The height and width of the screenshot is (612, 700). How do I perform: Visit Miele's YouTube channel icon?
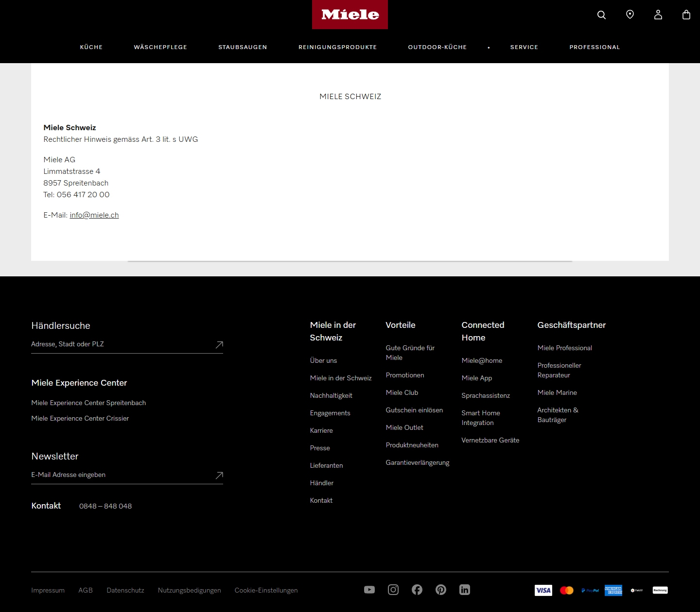pyautogui.click(x=369, y=590)
